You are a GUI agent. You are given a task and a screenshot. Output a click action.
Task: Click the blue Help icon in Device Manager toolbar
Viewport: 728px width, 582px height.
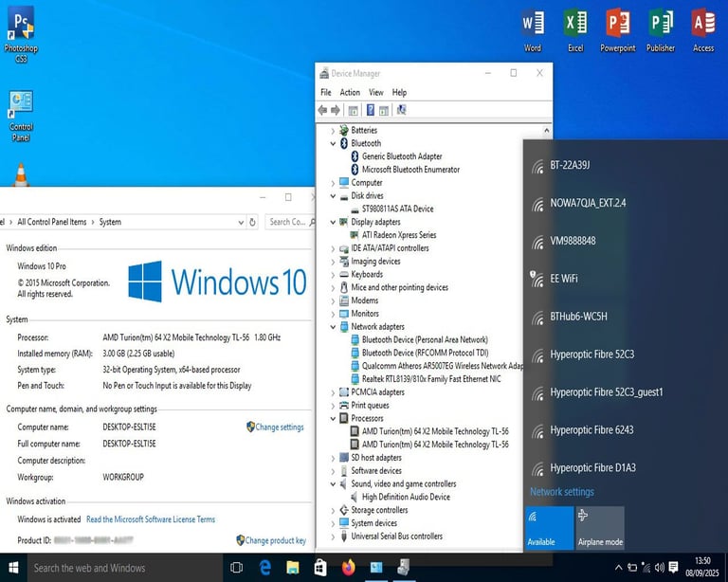point(371,110)
